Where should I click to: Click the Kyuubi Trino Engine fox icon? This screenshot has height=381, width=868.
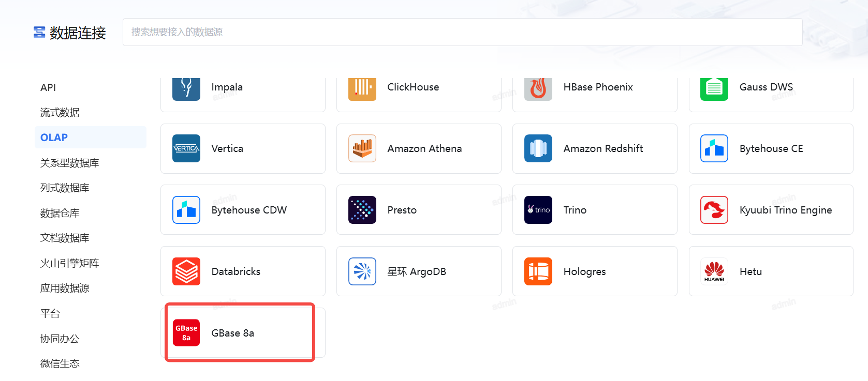click(x=714, y=210)
